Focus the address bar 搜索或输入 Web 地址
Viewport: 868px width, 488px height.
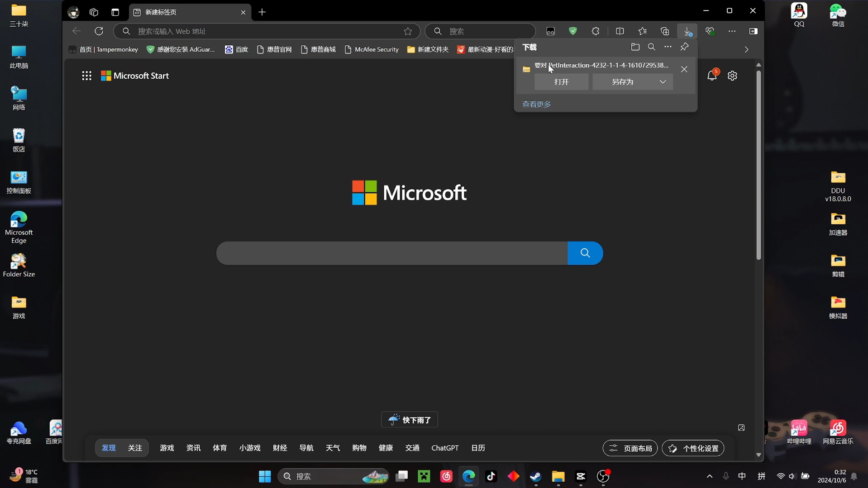click(x=267, y=31)
